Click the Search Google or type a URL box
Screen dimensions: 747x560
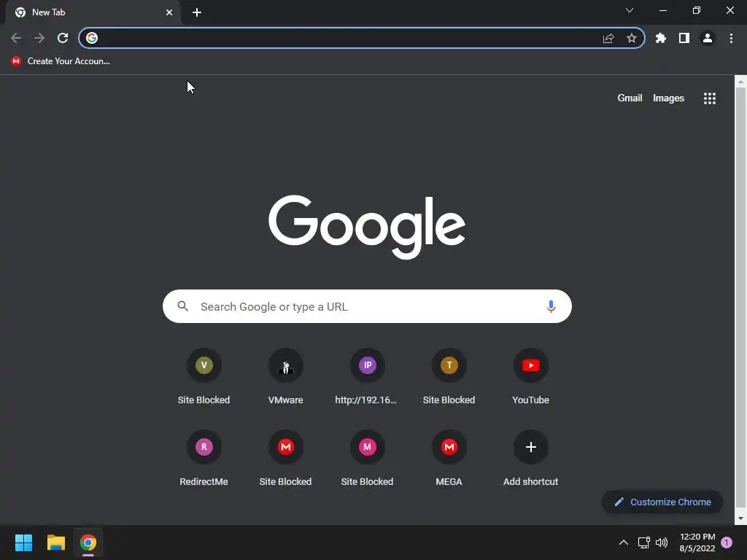(x=367, y=307)
